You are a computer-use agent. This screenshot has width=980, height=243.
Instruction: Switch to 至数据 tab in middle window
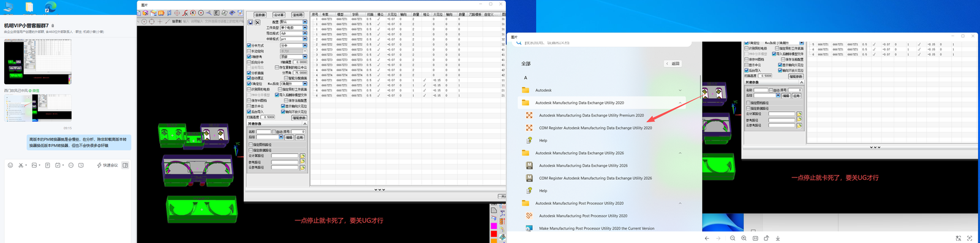(260, 15)
